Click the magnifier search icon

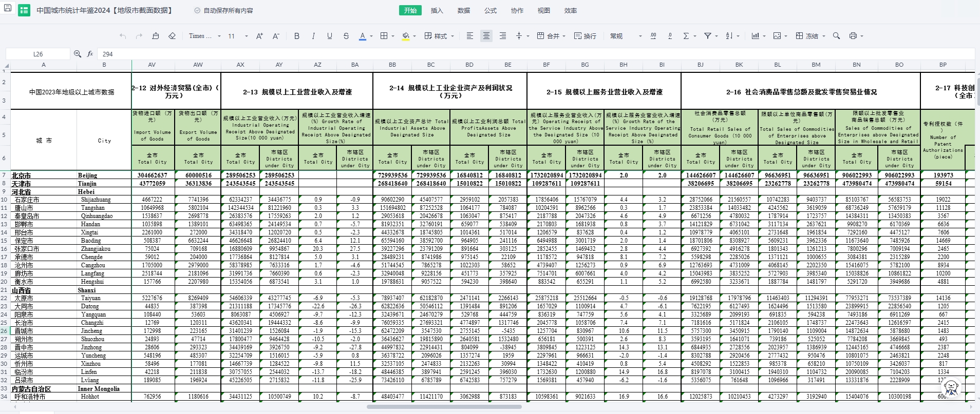pos(837,36)
